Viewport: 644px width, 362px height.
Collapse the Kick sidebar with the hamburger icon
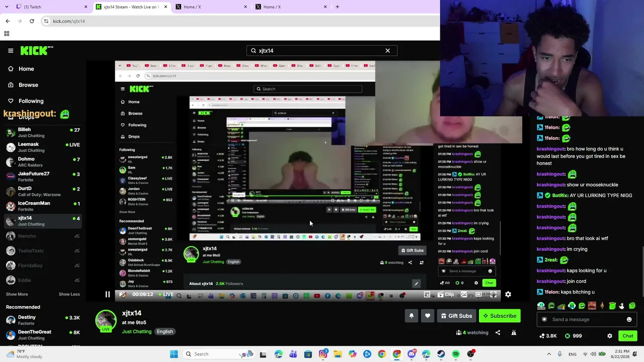[11, 51]
